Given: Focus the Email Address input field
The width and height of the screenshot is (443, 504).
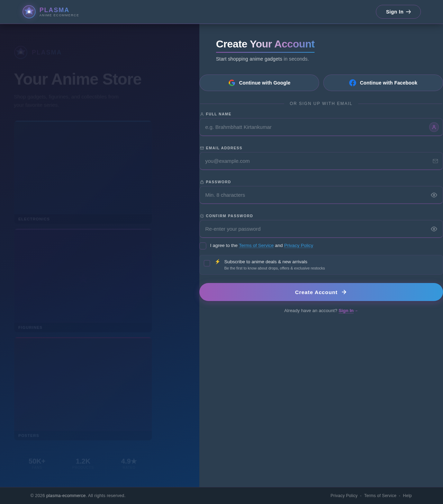Looking at the screenshot, I should pos(321,161).
